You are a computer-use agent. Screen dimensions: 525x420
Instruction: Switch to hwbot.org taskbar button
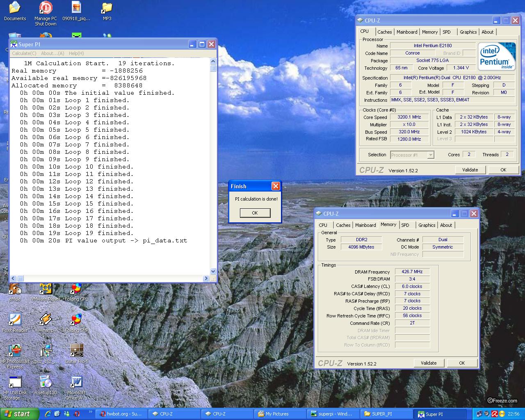121,414
